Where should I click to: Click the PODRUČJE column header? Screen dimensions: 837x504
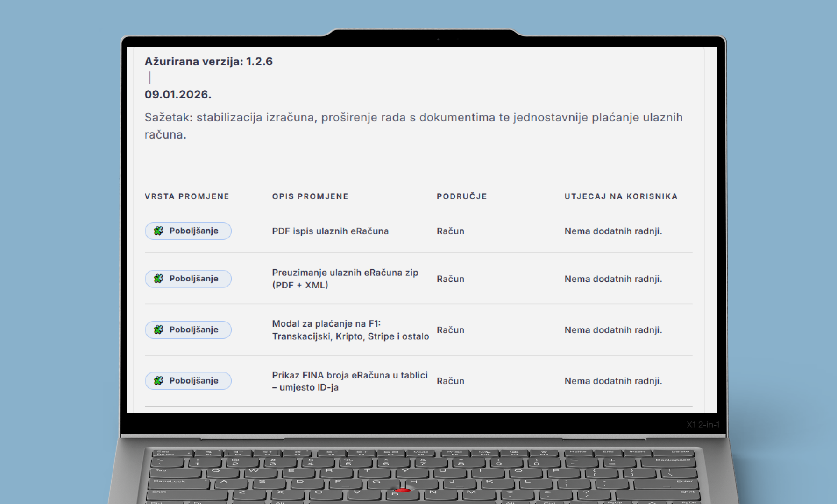tap(461, 196)
